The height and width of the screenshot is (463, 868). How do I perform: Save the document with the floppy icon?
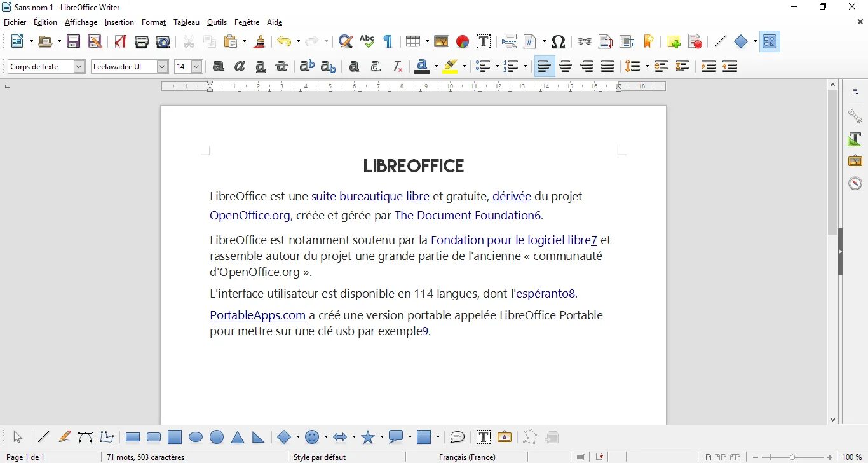[74, 42]
